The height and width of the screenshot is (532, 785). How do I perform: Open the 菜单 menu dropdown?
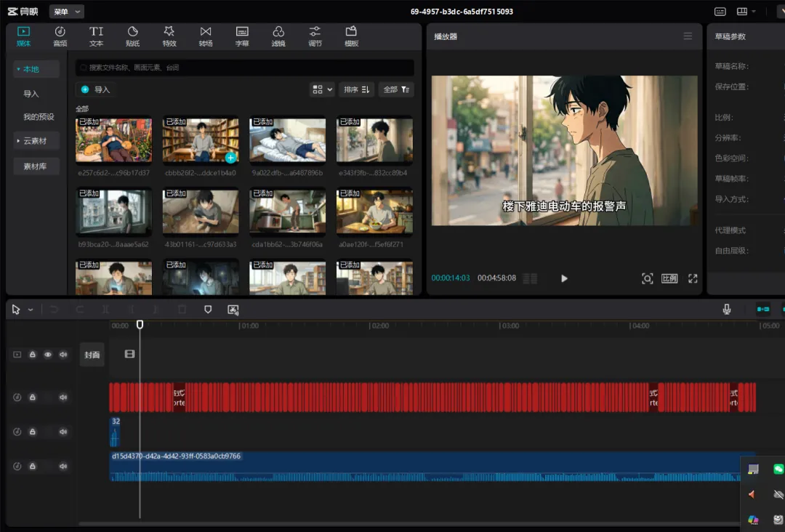point(67,12)
